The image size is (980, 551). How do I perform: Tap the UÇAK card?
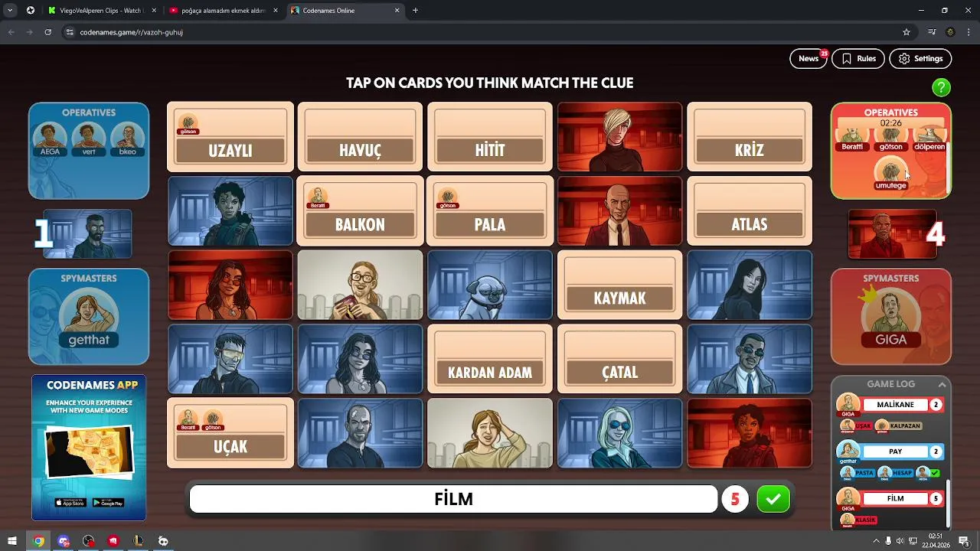(230, 433)
